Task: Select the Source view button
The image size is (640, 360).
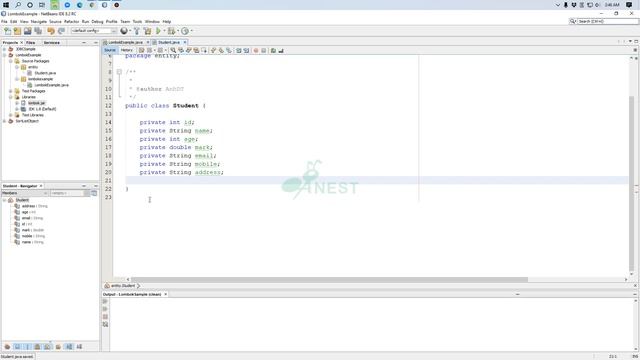Action: coord(110,50)
